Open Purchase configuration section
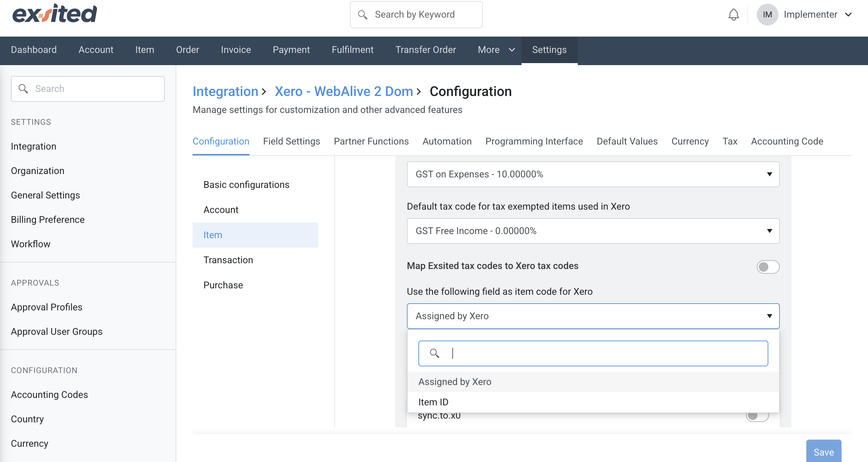 tap(255, 285)
